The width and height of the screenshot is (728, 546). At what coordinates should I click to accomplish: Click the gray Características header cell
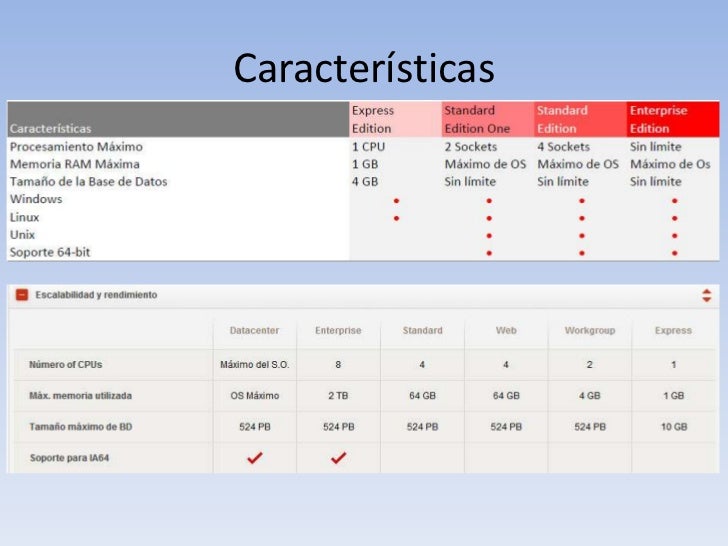[178, 119]
